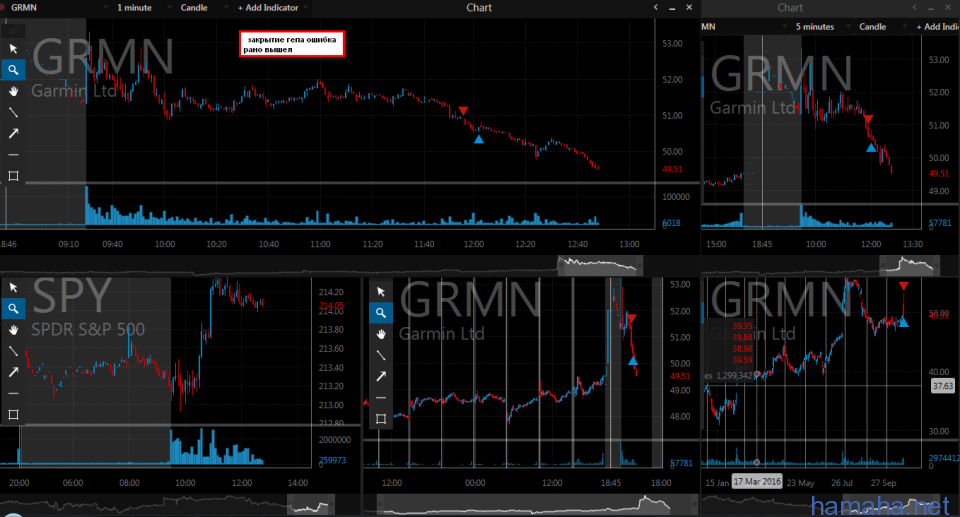Select hand pan tool in SPY chart

pos(13,330)
